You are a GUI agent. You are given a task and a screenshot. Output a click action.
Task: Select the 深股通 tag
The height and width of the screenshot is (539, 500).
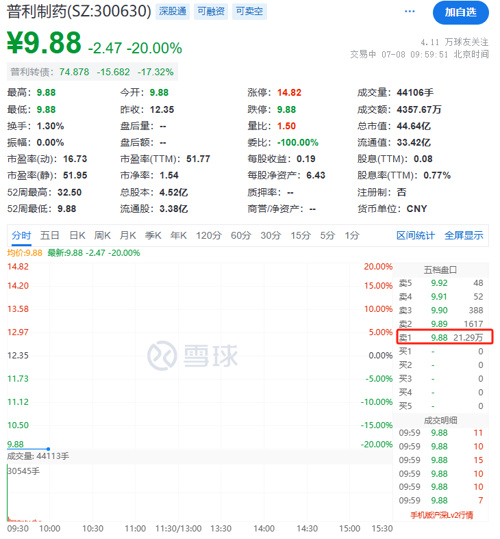click(x=173, y=12)
